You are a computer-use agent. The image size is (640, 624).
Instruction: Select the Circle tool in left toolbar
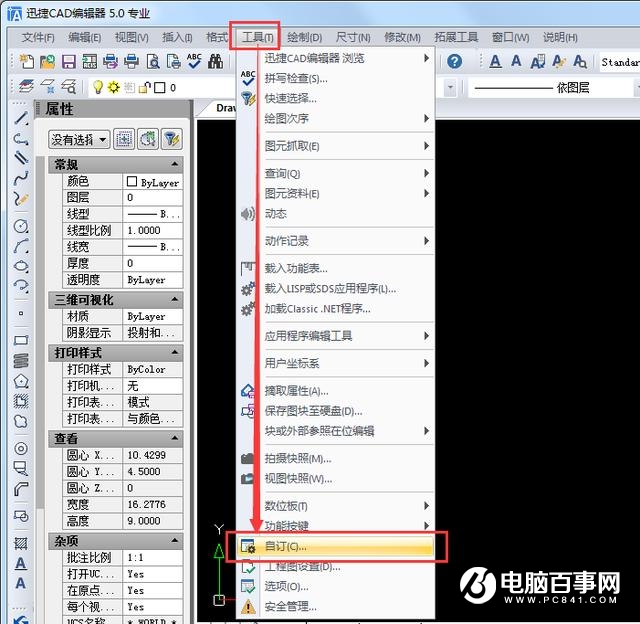tap(21, 226)
